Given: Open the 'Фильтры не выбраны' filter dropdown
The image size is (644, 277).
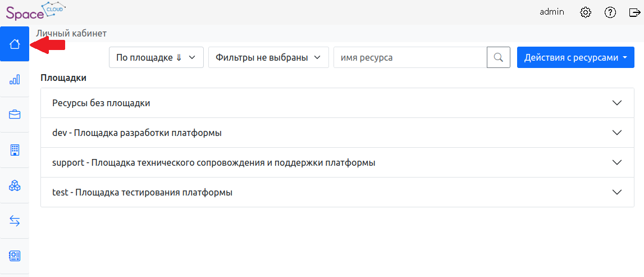Looking at the screenshot, I should [x=268, y=57].
